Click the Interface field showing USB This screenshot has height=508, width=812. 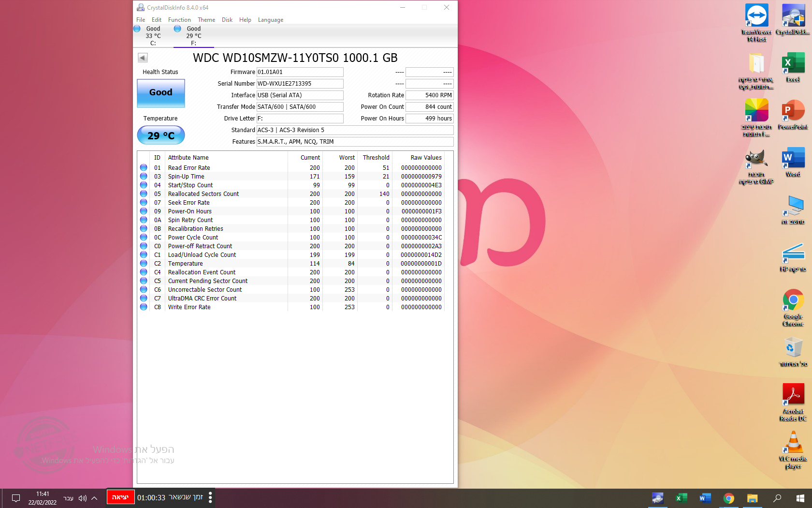click(300, 95)
